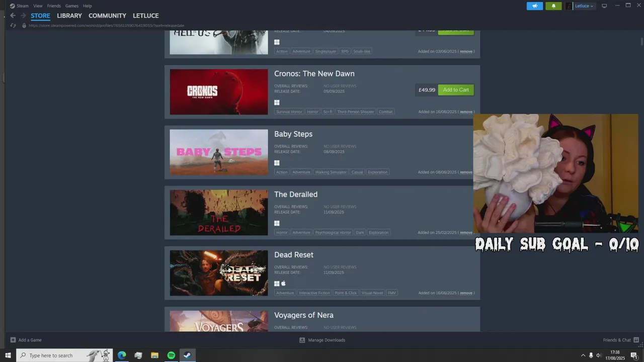Switch to Big Picture mode icon
Viewport: 644px width, 362px height.
(604, 6)
